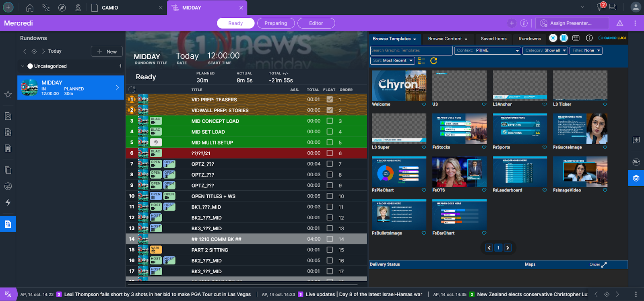Open the Context PRIME dropdown
Screen dimensions: 644x301
click(x=487, y=50)
